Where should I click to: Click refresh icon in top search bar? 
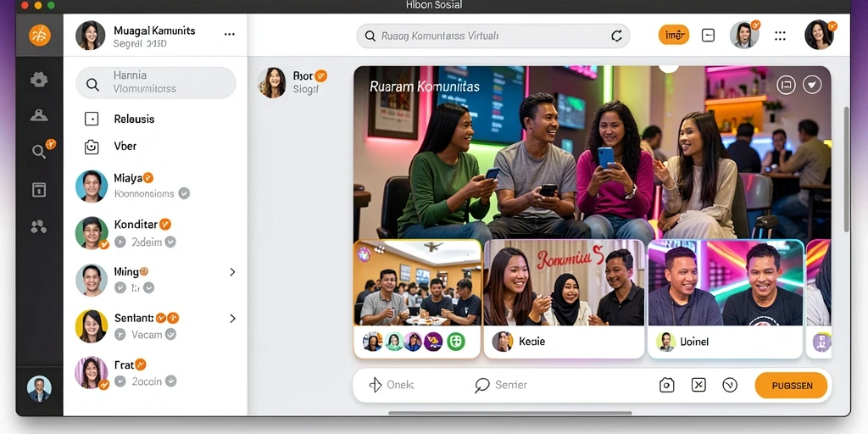click(616, 36)
